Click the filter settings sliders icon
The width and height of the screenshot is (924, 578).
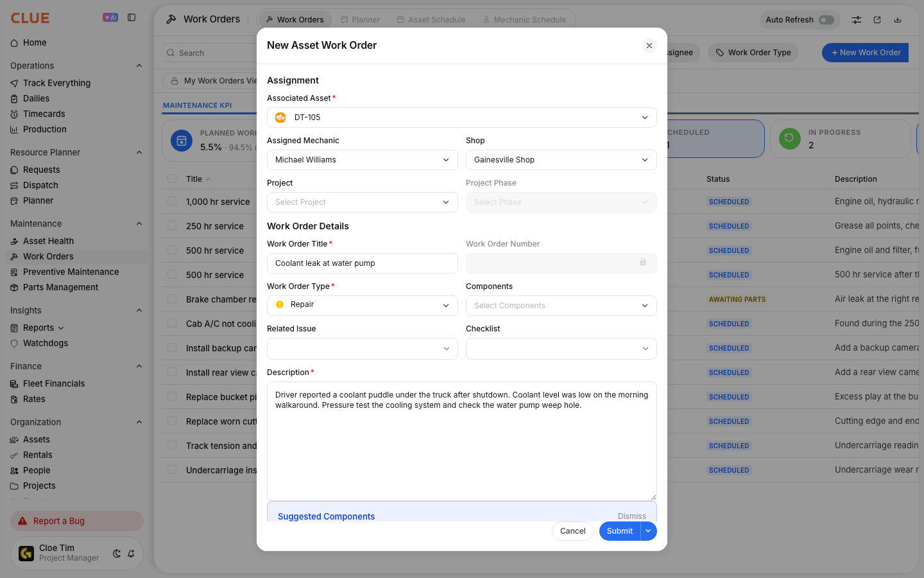point(857,20)
